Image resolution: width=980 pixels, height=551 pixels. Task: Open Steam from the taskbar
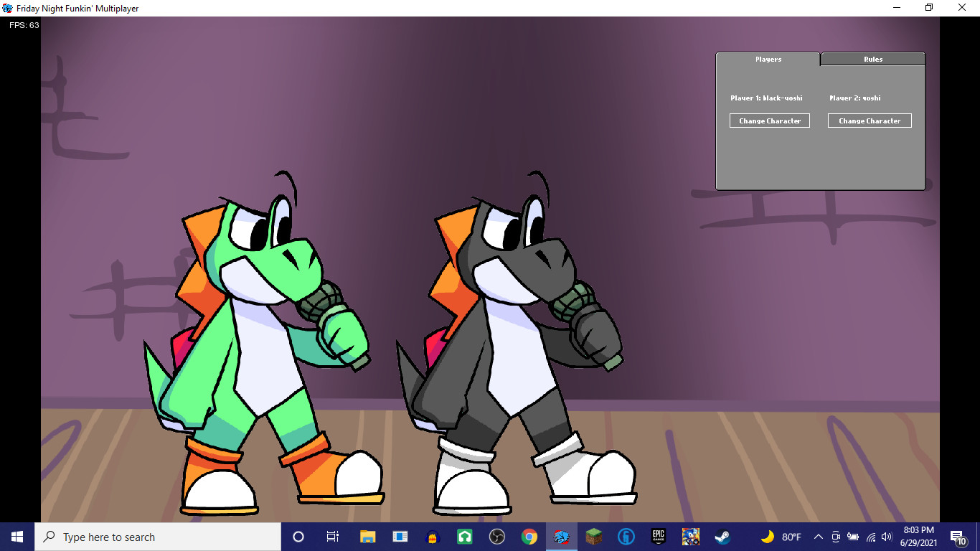coord(722,537)
